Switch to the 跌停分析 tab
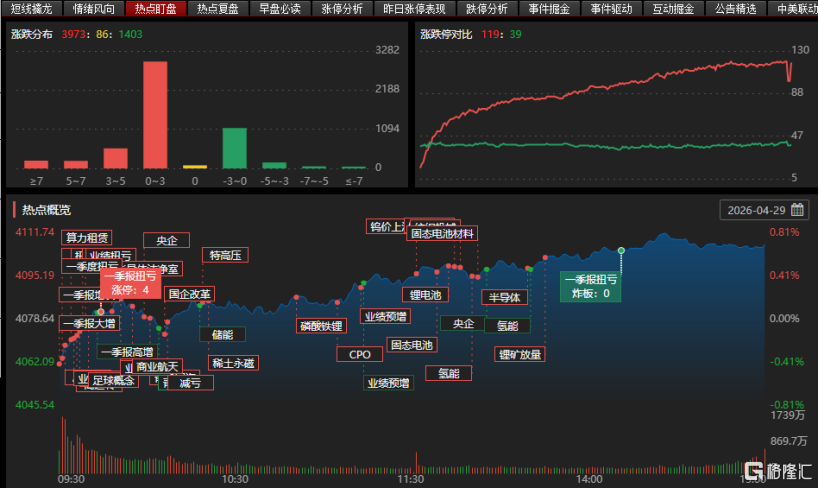The height and width of the screenshot is (488, 819). coord(487,8)
